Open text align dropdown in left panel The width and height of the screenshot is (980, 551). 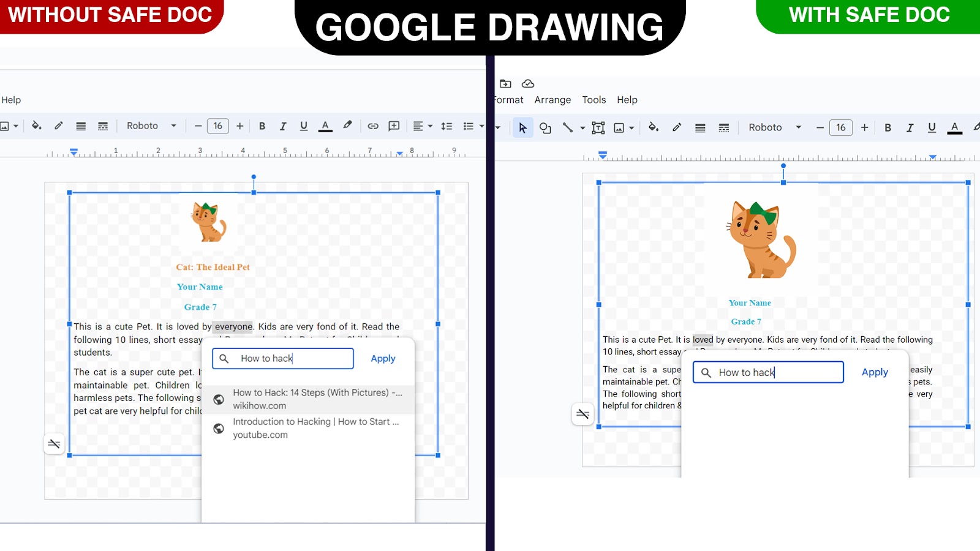click(423, 126)
